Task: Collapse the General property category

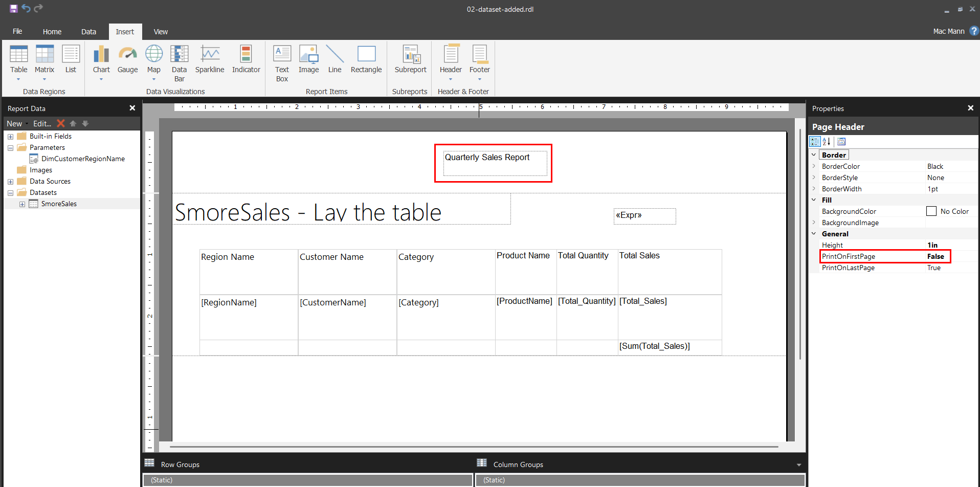Action: click(x=814, y=233)
